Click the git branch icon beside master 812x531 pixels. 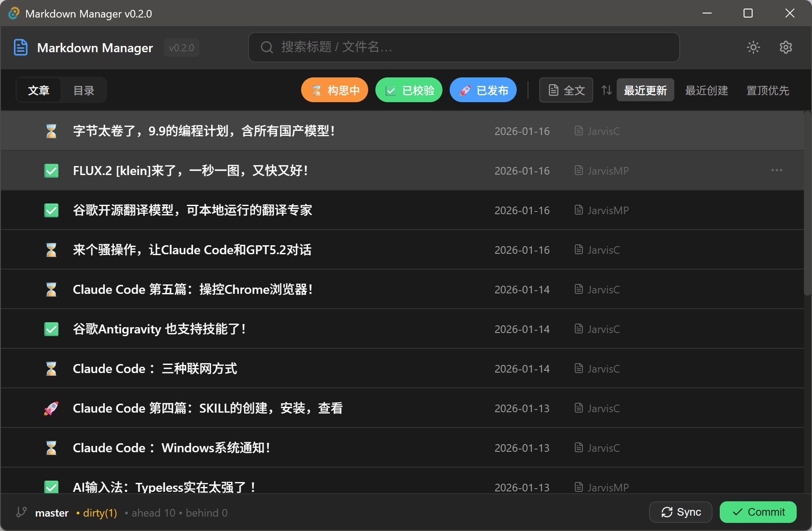[21, 512]
